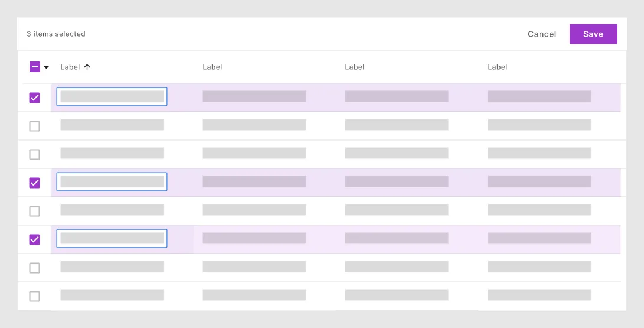Check the last row checkbox

point(35,296)
